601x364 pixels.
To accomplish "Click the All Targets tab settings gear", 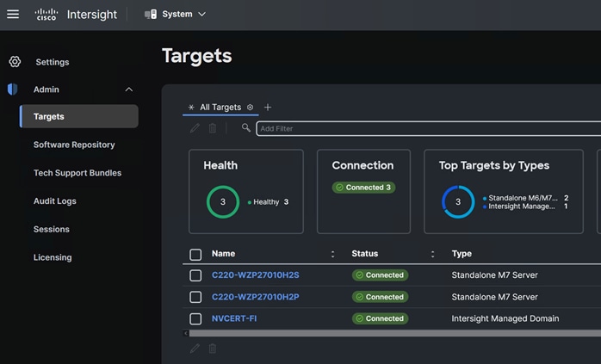I will pyautogui.click(x=250, y=108).
